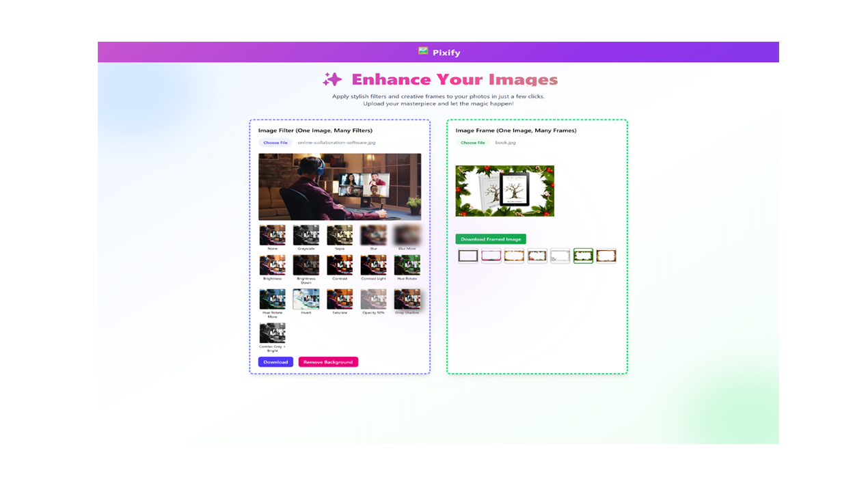
Task: Apply the Drop Shadow filter
Action: 407,299
